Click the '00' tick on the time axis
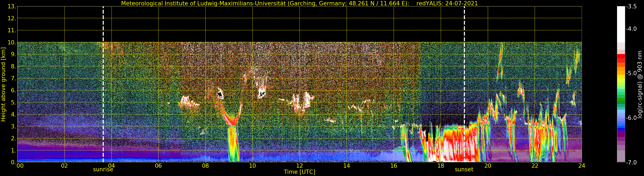Image resolution: width=644 pixels, height=176 pixels. tap(20, 166)
